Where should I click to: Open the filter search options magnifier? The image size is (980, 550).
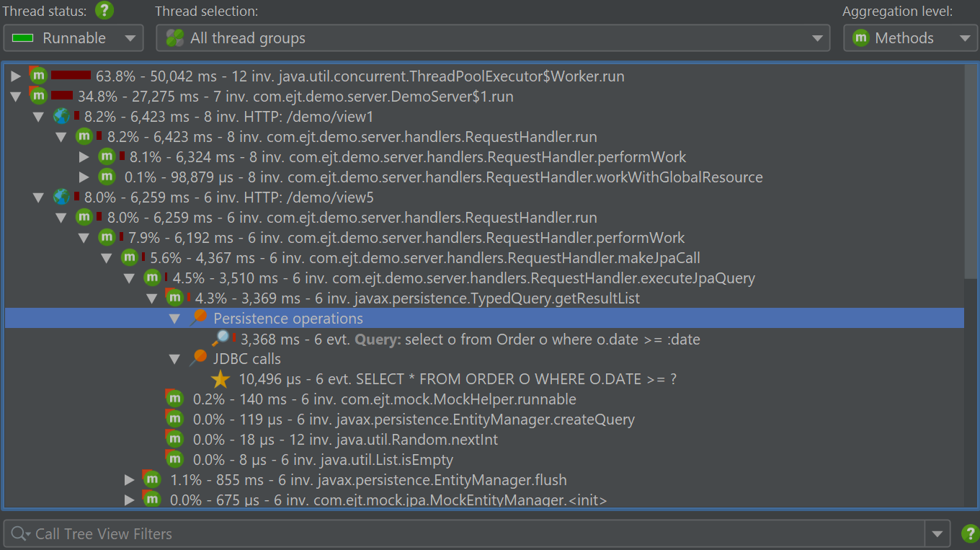20,534
